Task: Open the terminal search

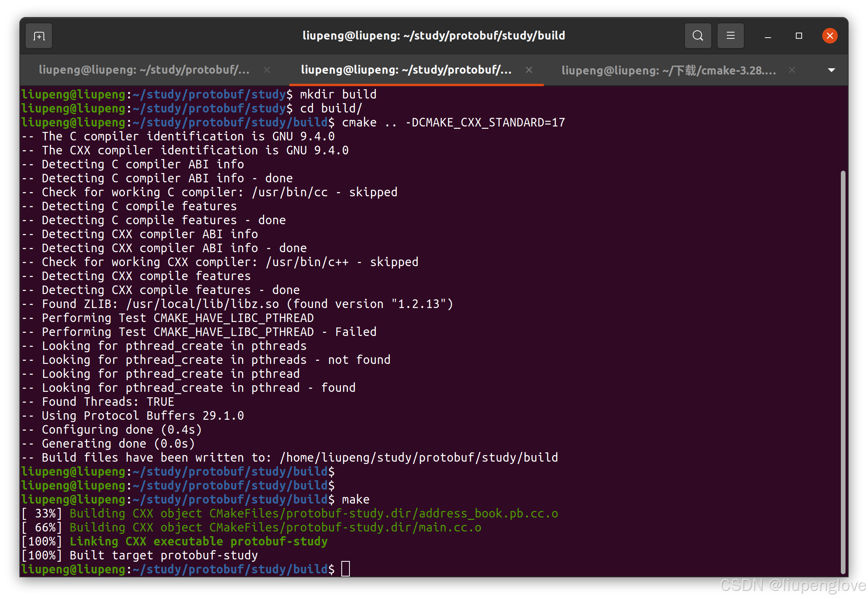Action: [698, 36]
